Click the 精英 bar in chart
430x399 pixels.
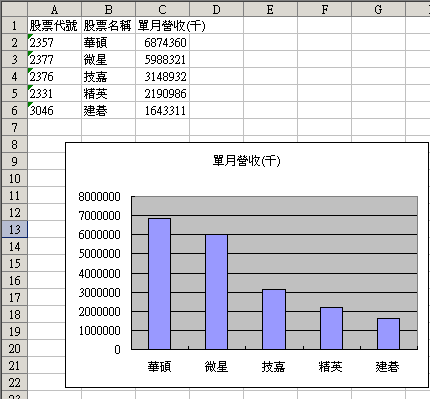(x=331, y=328)
